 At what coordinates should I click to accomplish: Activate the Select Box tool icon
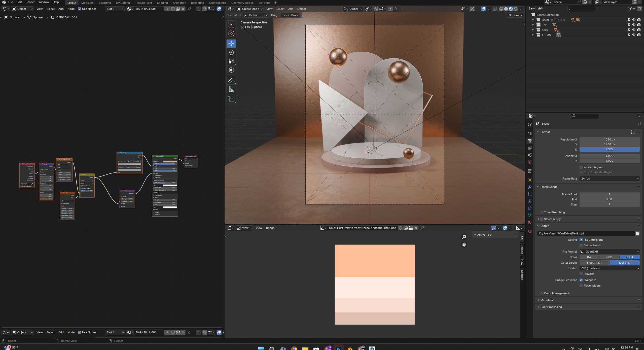231,24
